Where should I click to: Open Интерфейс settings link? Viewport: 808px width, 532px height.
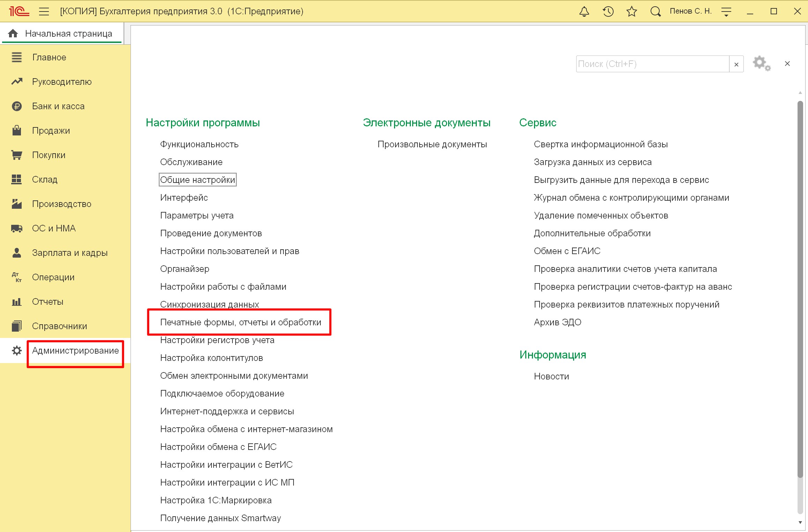[184, 198]
